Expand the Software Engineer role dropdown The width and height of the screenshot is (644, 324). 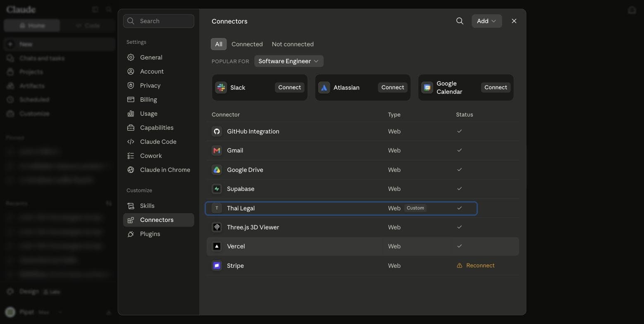[289, 61]
